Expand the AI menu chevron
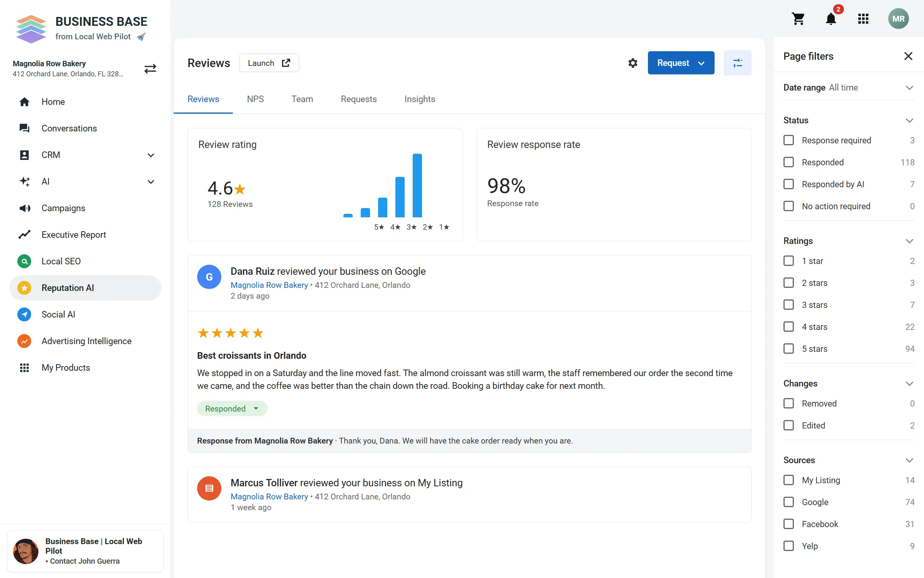Screen dimensions: 924x578 point(151,181)
